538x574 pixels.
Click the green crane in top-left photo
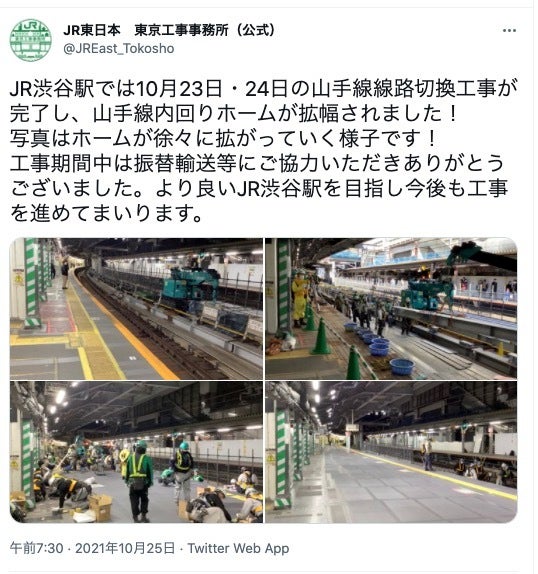click(x=190, y=284)
